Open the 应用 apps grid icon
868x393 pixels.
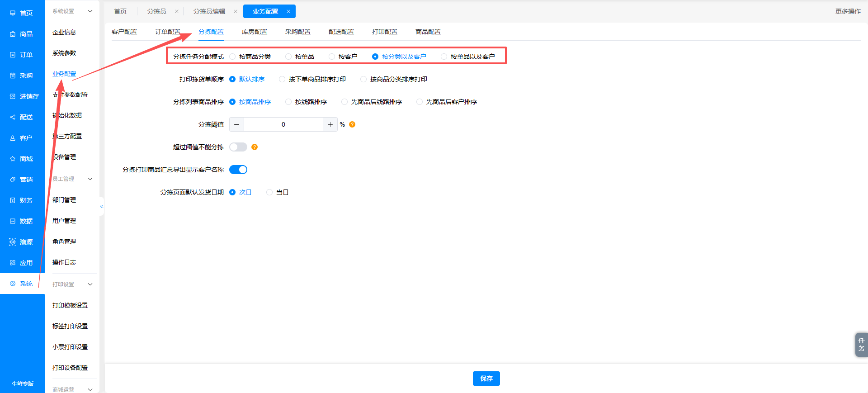[13, 263]
